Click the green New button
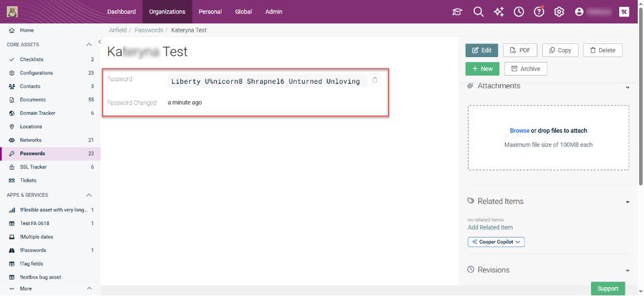This screenshot has width=644, height=296. tap(482, 69)
